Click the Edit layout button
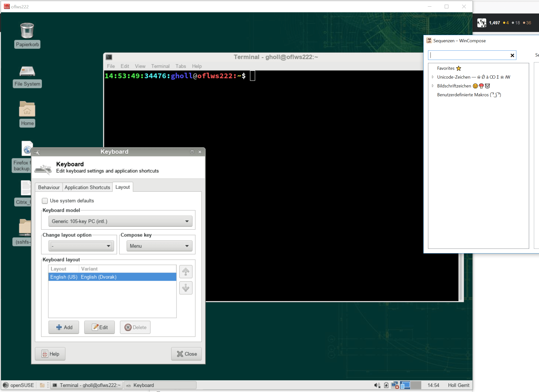Image resolution: width=539 pixels, height=392 pixels. click(99, 327)
